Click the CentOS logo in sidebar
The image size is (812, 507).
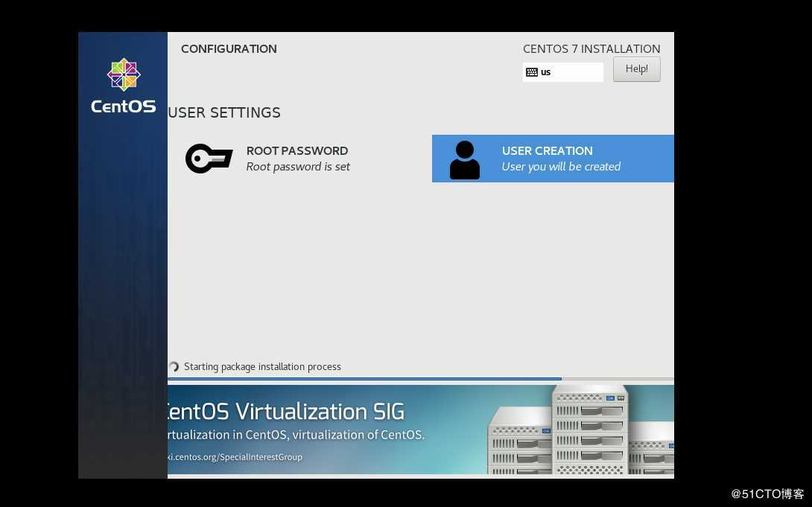click(123, 86)
